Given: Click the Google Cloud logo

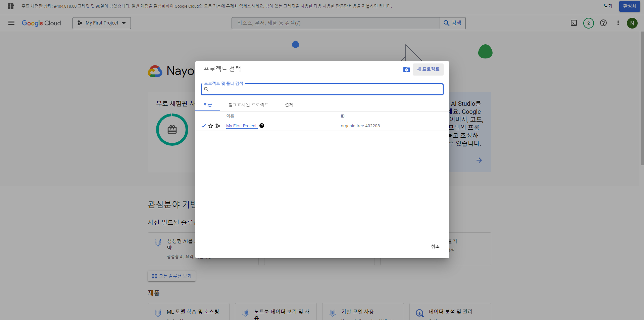Looking at the screenshot, I should [x=41, y=23].
